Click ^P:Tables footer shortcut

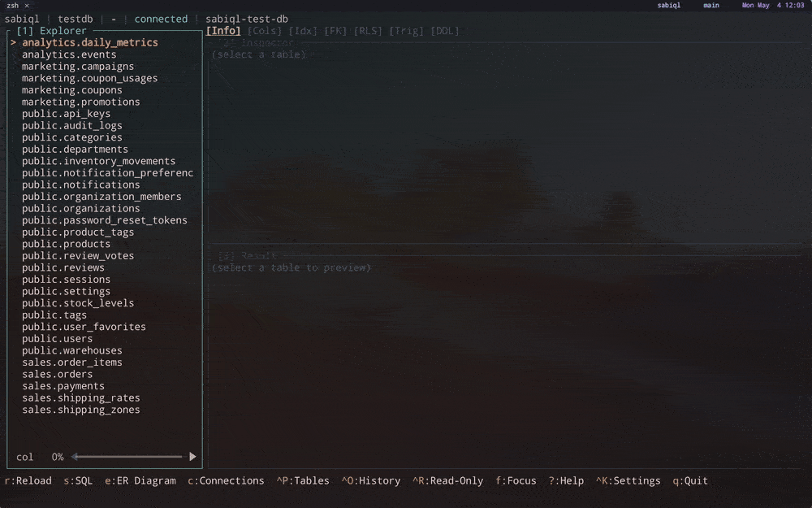click(x=302, y=481)
